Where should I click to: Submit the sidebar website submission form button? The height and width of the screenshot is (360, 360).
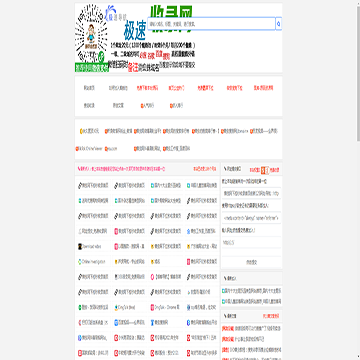[x=252, y=262]
